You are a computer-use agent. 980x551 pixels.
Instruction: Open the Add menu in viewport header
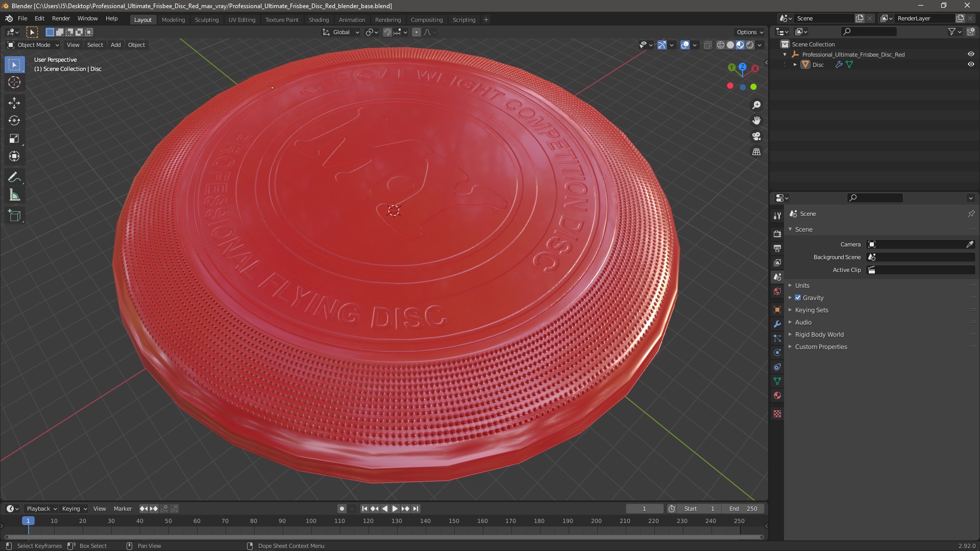tap(116, 45)
